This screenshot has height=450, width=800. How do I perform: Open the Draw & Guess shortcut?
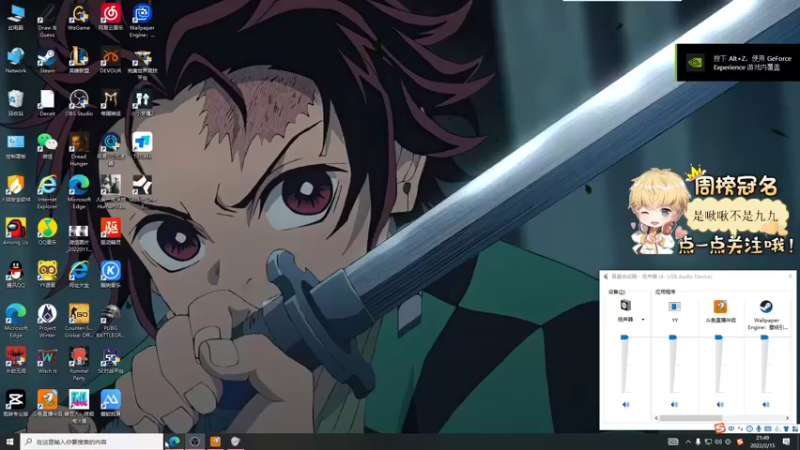[x=47, y=21]
